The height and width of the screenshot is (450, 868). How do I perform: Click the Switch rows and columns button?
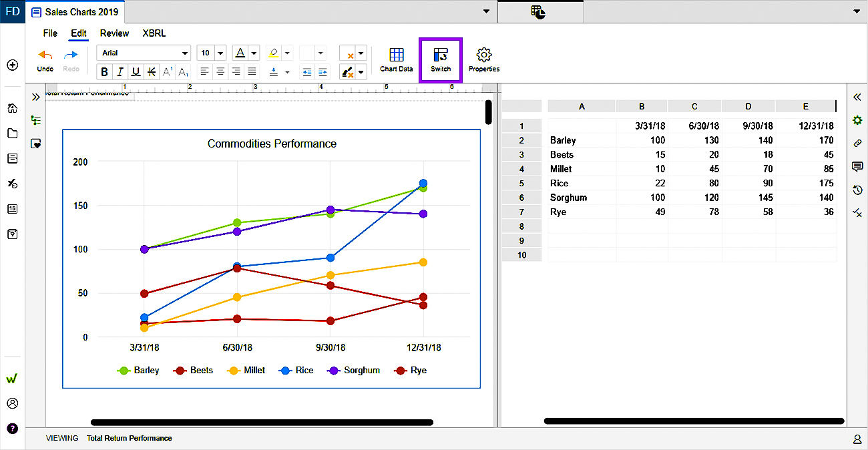coord(440,59)
